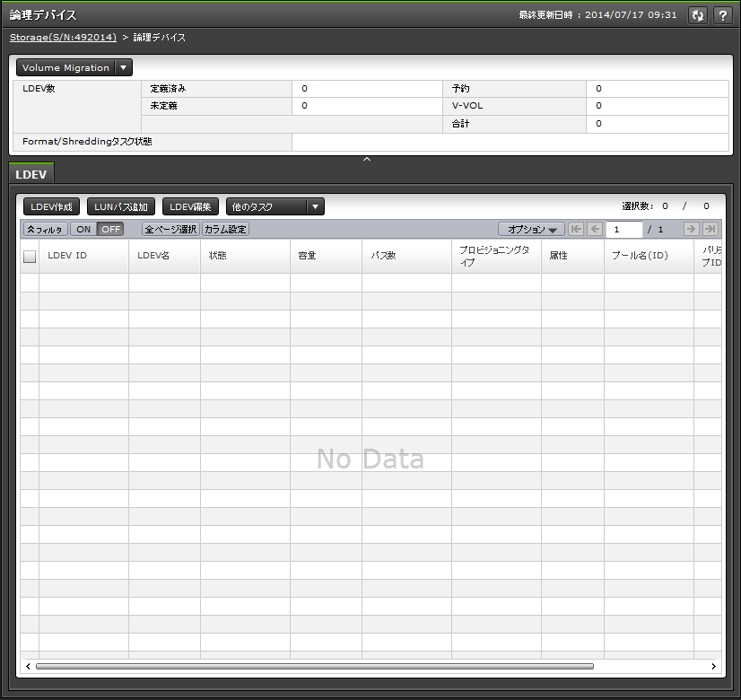
Task: Sort by the プロビジョニングタイプ column header
Action: click(496, 256)
